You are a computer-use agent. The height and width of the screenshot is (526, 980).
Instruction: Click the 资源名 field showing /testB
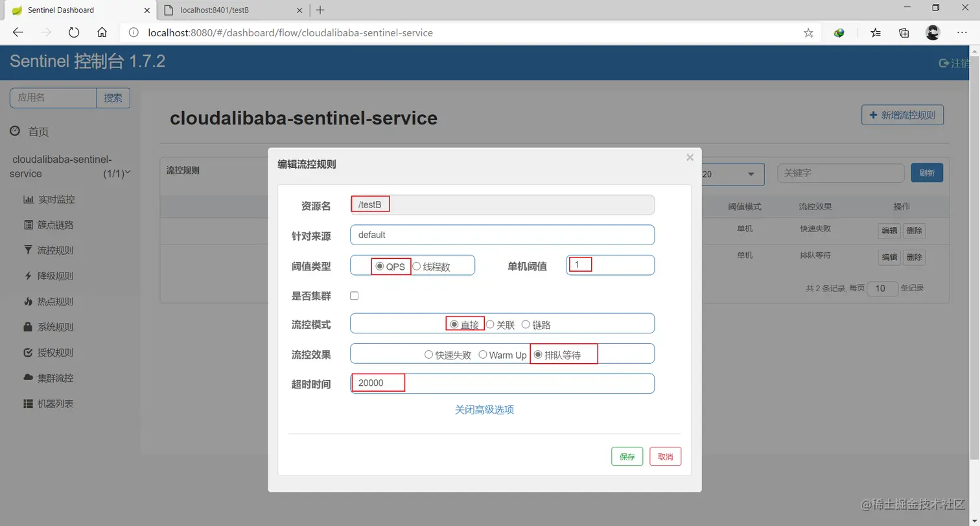point(502,205)
